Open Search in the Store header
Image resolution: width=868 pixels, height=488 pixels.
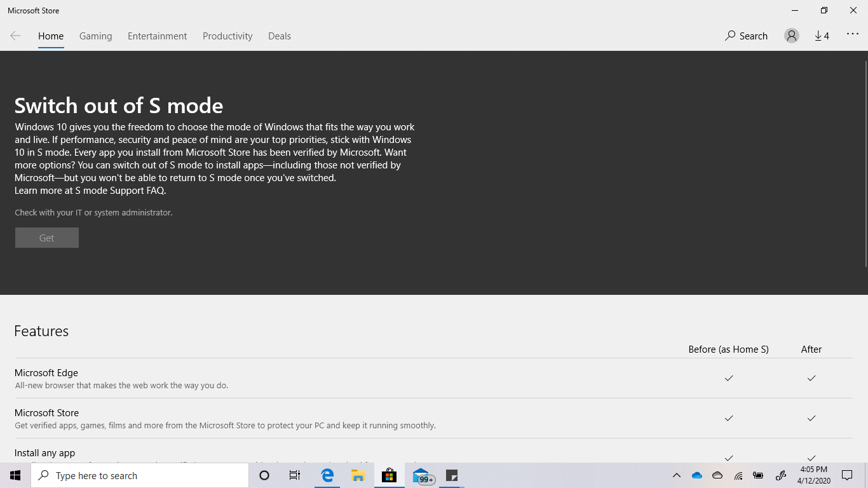747,36
